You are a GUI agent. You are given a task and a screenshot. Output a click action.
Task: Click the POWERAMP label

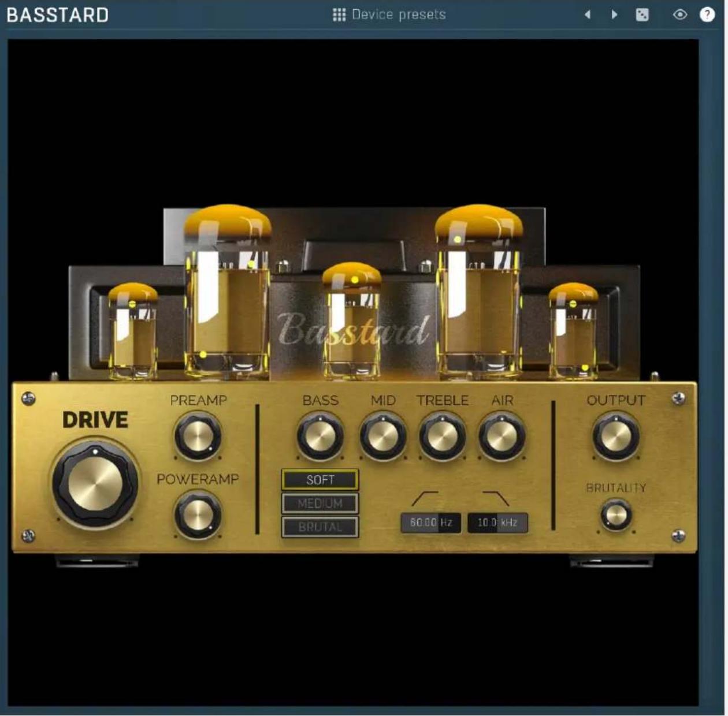[x=198, y=479]
